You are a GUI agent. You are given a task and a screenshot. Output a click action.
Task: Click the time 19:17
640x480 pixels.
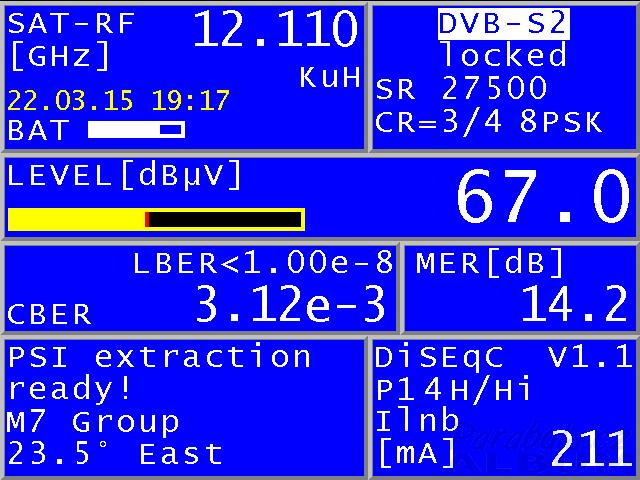[191, 100]
